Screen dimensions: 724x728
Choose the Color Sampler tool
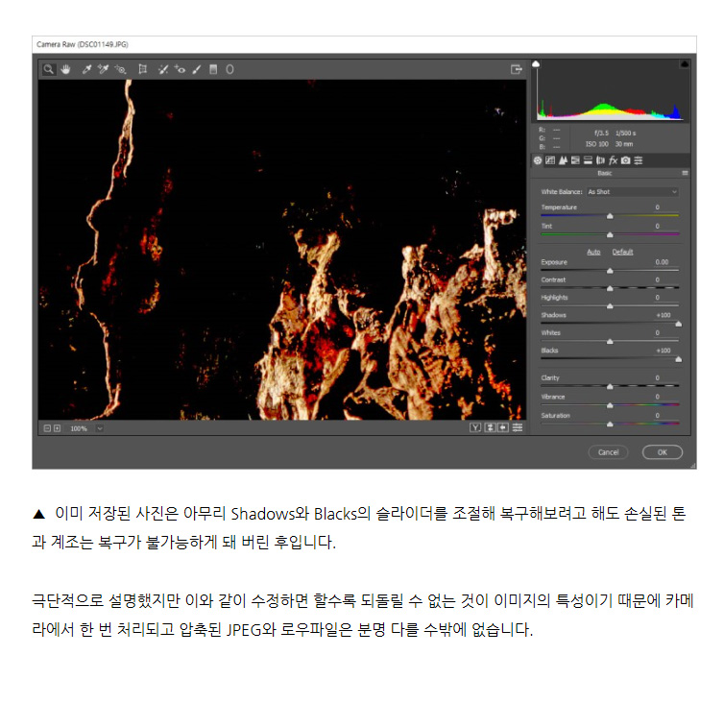(103, 70)
